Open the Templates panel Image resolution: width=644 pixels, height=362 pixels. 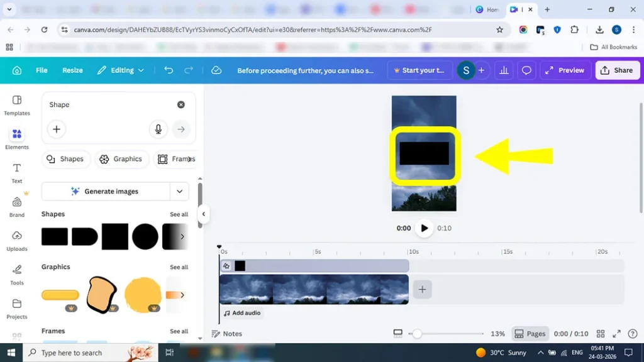17,105
